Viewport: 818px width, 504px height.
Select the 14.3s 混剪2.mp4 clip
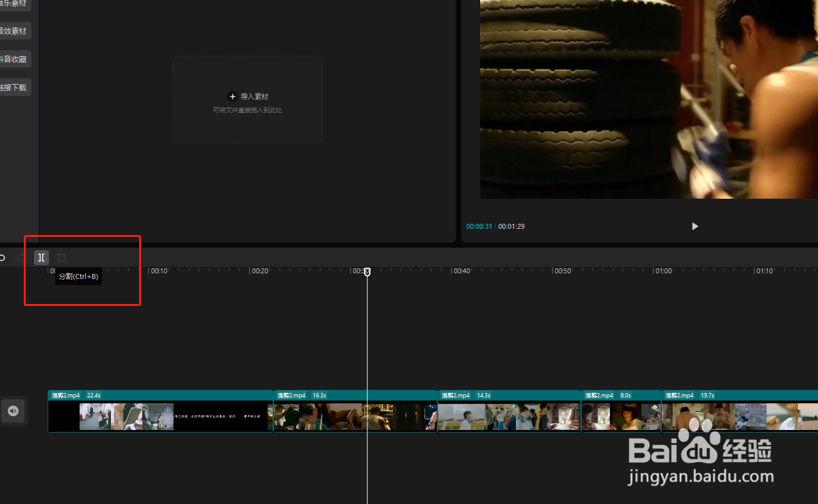pos(510,411)
